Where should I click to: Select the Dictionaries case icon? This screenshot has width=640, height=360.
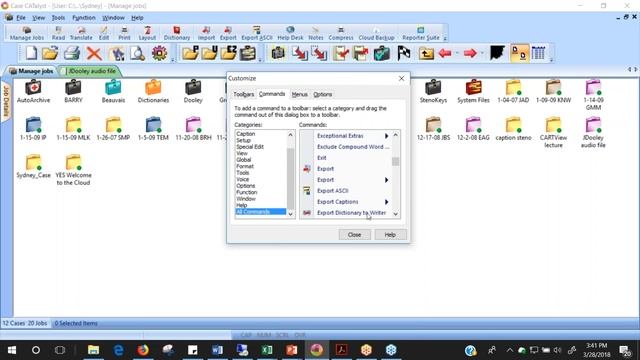point(153,91)
